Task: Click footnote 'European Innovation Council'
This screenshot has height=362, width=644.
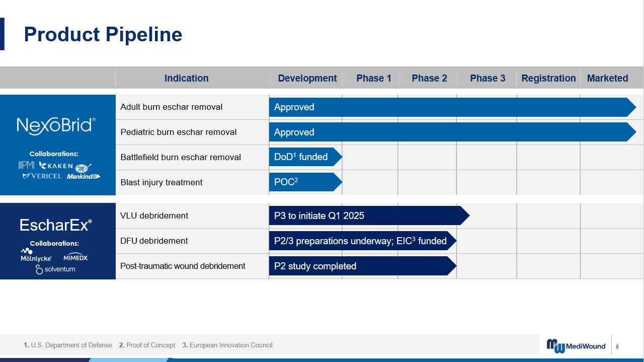Action: [x=231, y=345]
